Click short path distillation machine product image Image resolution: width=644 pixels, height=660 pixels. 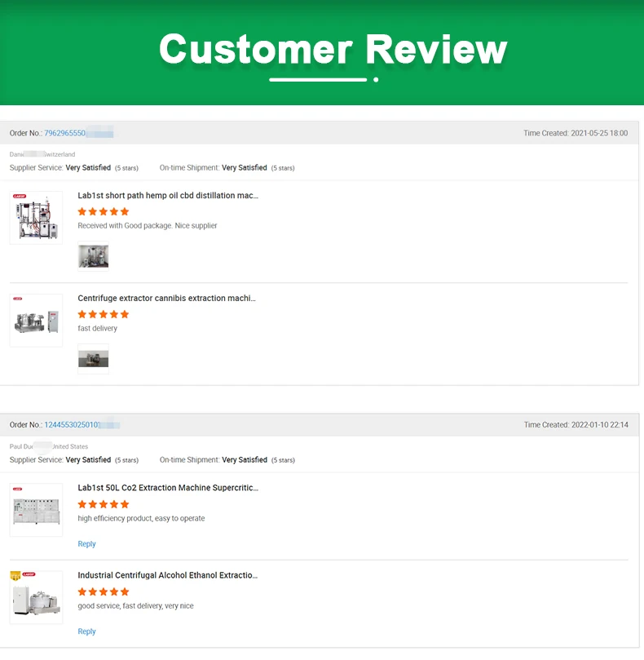[x=36, y=218]
